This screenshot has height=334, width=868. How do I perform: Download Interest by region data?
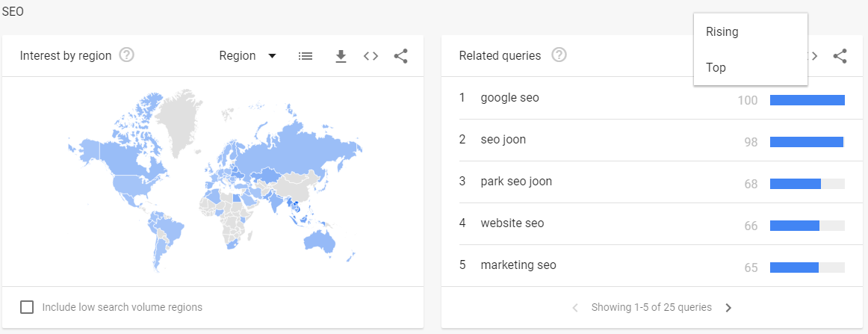[x=341, y=56]
